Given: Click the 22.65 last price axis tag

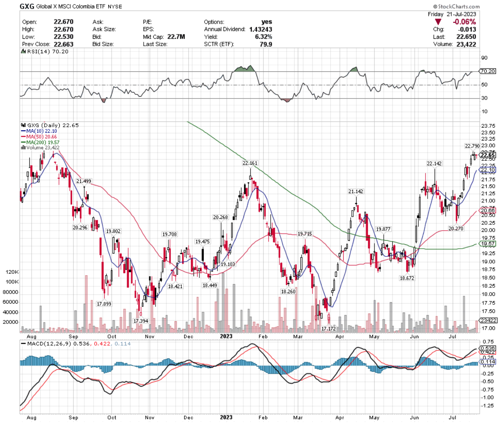Looking at the screenshot, I should 488,155.
